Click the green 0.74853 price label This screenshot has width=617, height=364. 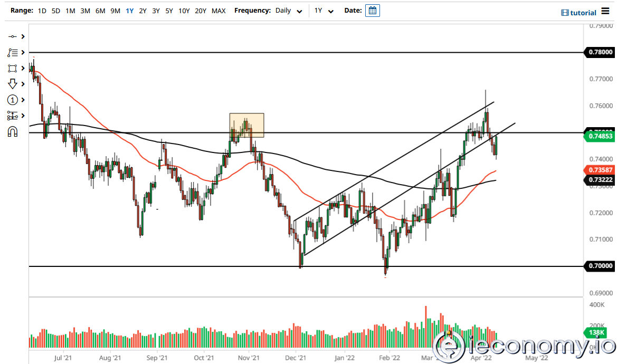(599, 136)
